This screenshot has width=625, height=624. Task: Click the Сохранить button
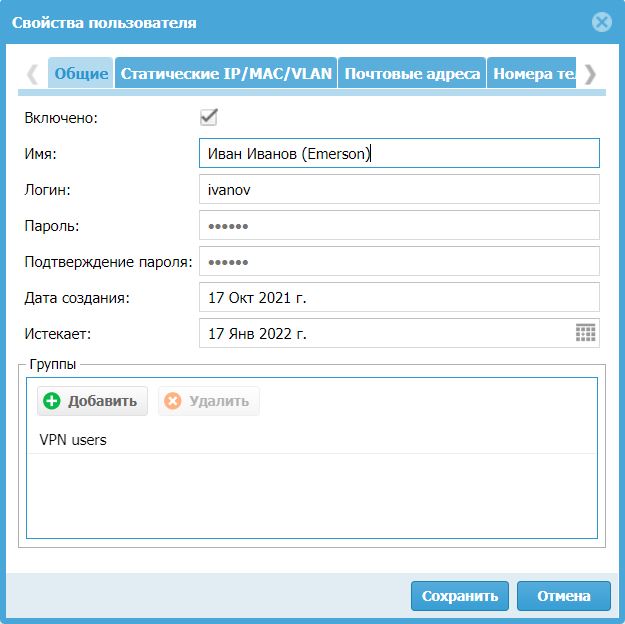tap(460, 596)
